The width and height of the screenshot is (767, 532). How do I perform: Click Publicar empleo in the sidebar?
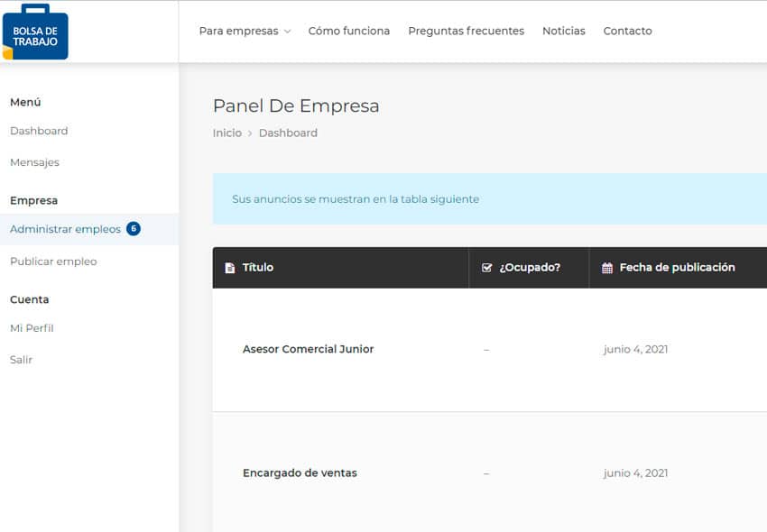click(x=53, y=261)
